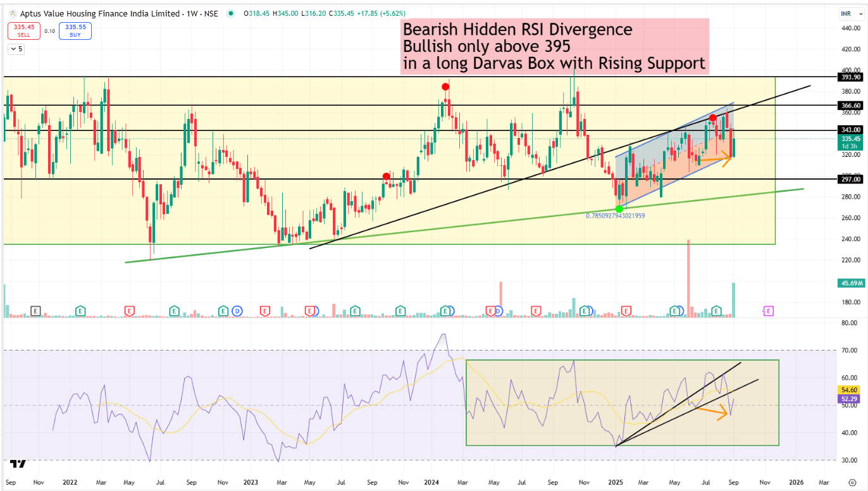
Task: Click the Aptus company logo icon
Action: [x=12, y=13]
